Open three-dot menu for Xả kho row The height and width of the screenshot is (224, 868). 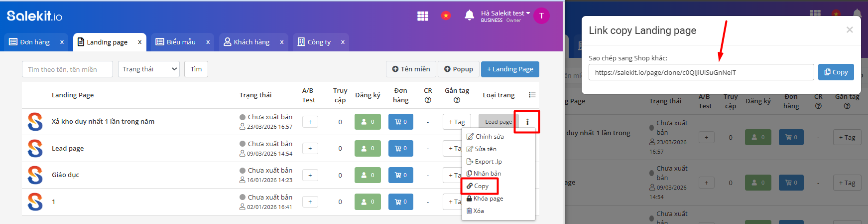coord(527,122)
